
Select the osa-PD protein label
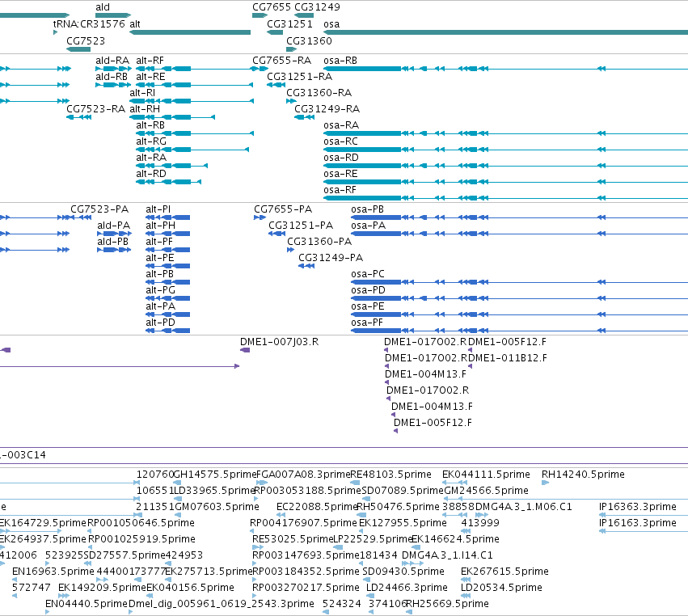click(x=368, y=291)
